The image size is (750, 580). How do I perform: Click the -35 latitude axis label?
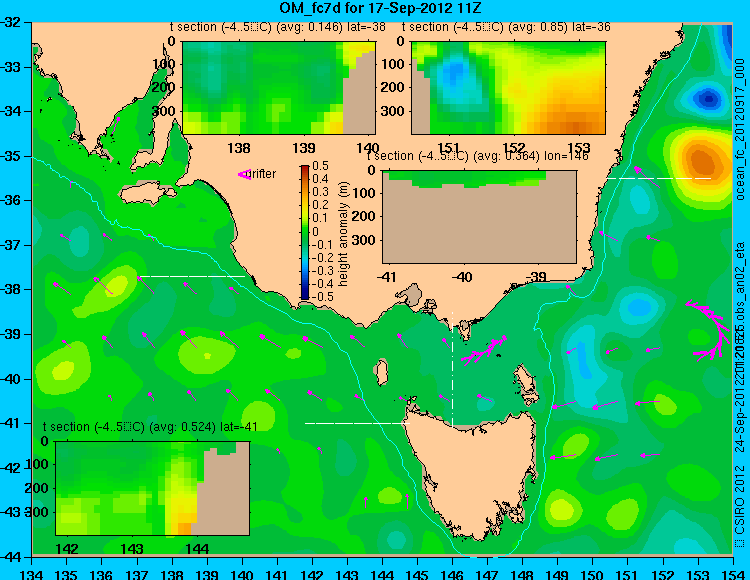click(x=11, y=156)
